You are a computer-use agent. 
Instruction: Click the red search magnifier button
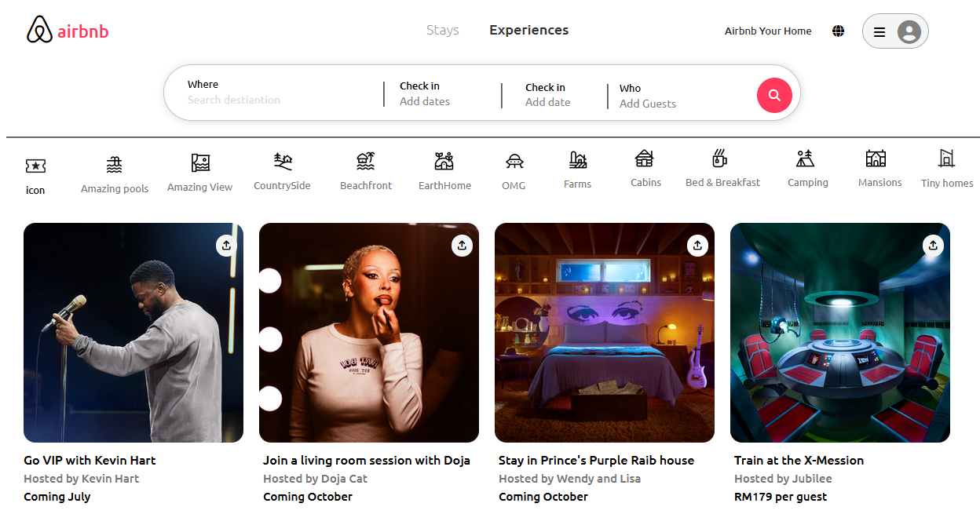click(773, 95)
